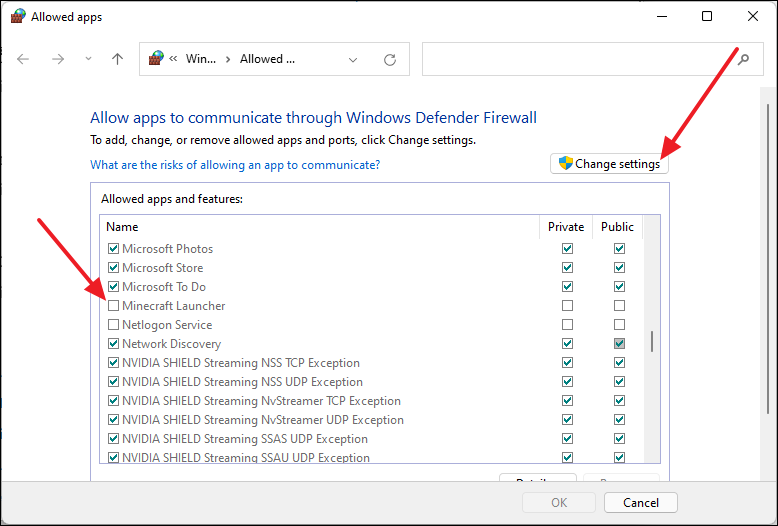Toggle Network Discovery Public checkbox
Image resolution: width=778 pixels, height=526 pixels.
619,343
